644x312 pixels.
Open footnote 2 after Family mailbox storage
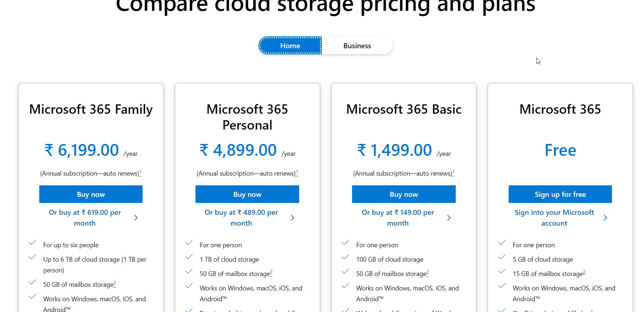(115, 284)
